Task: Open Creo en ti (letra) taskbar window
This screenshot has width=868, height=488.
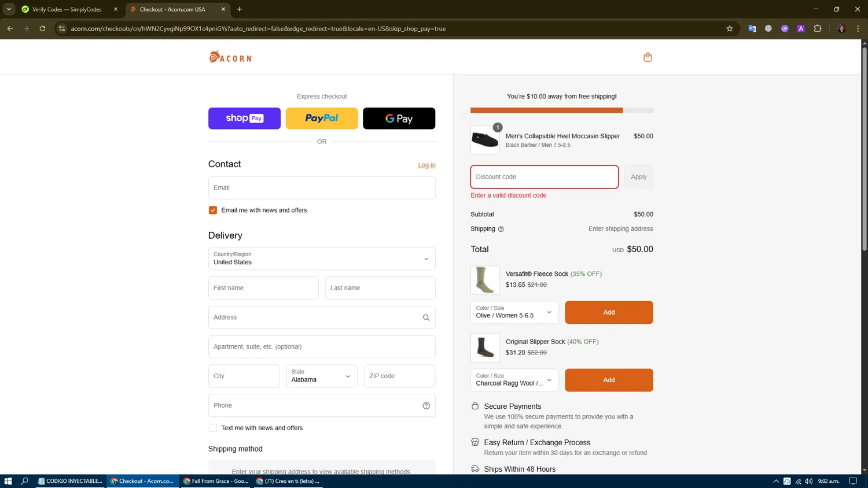Action: coord(288,481)
